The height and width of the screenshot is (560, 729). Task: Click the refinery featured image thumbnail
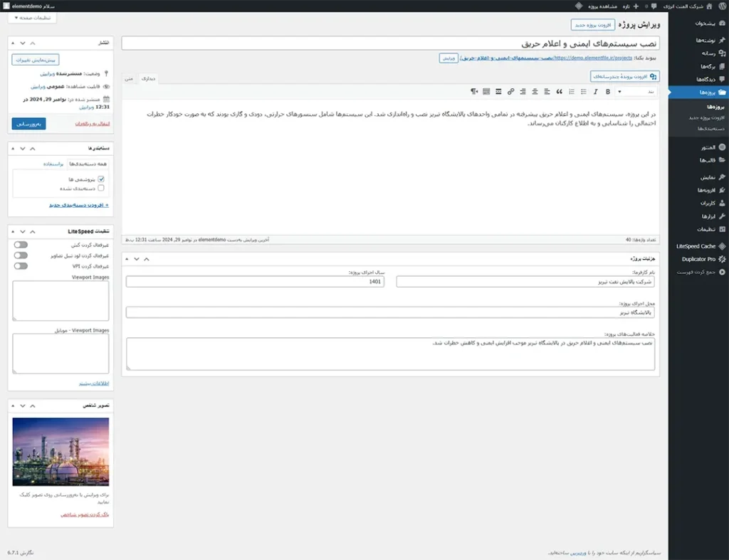(61, 452)
